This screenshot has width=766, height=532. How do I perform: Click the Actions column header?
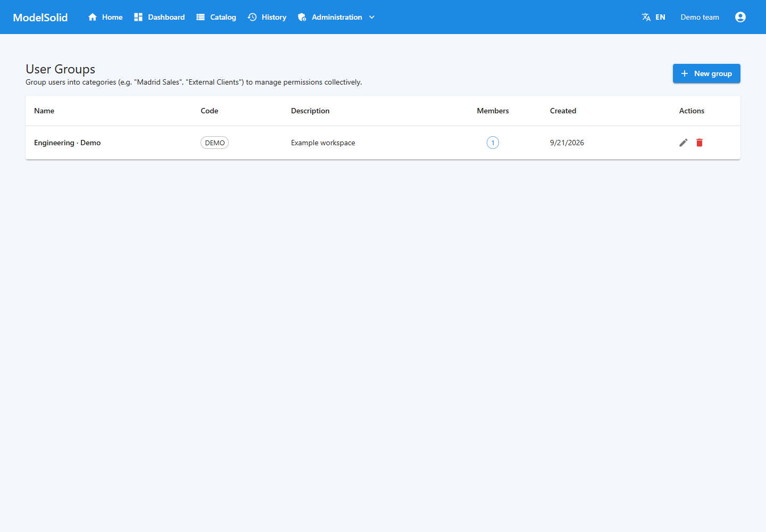click(692, 111)
